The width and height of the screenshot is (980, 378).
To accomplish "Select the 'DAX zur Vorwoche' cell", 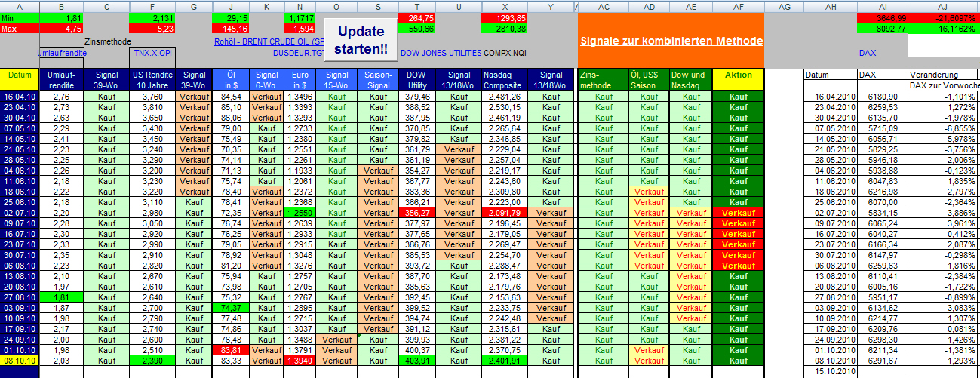I will pyautogui.click(x=943, y=85).
